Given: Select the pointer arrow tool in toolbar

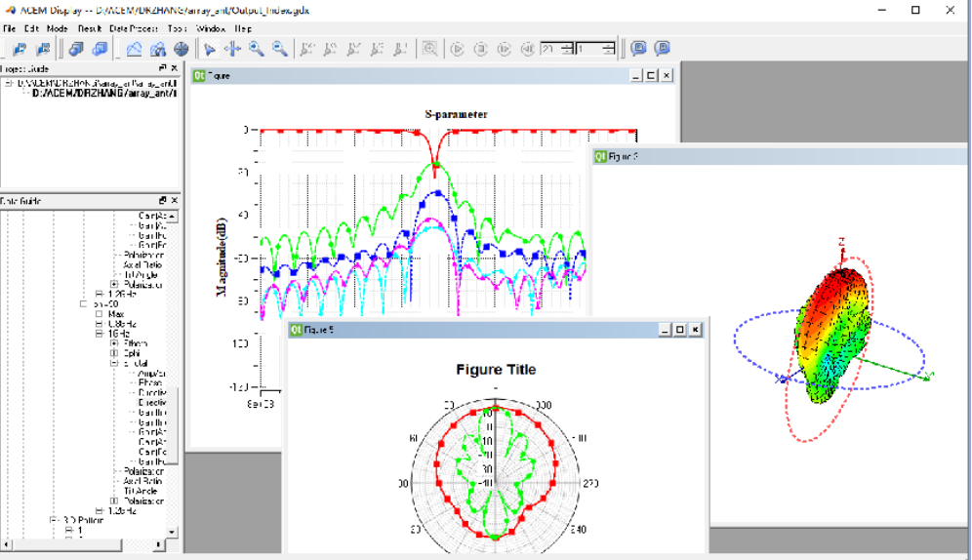Looking at the screenshot, I should coord(210,49).
